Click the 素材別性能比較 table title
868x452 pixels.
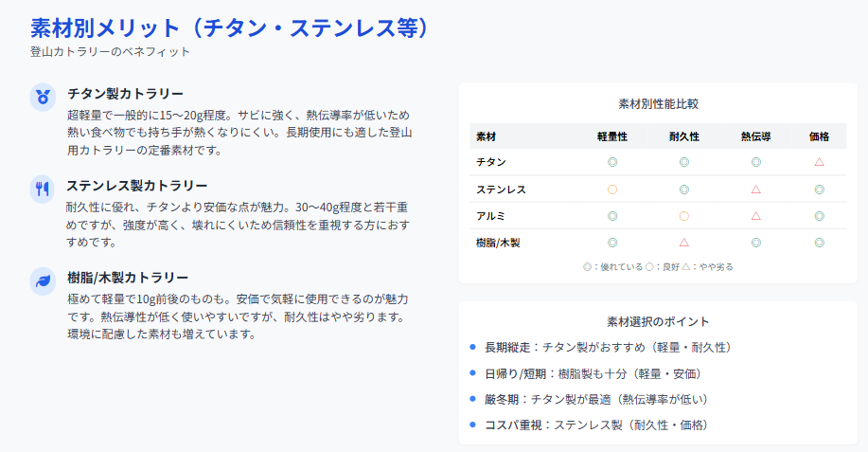coord(657,103)
